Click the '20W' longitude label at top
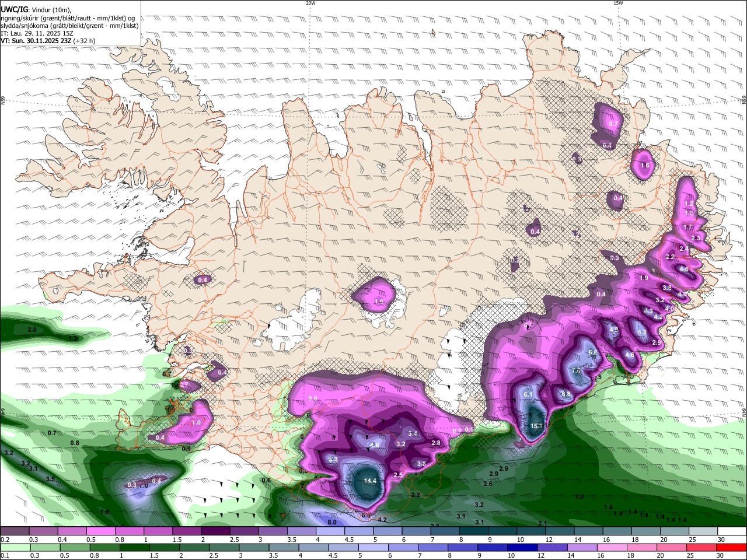The width and height of the screenshot is (747, 560). [x=310, y=3]
